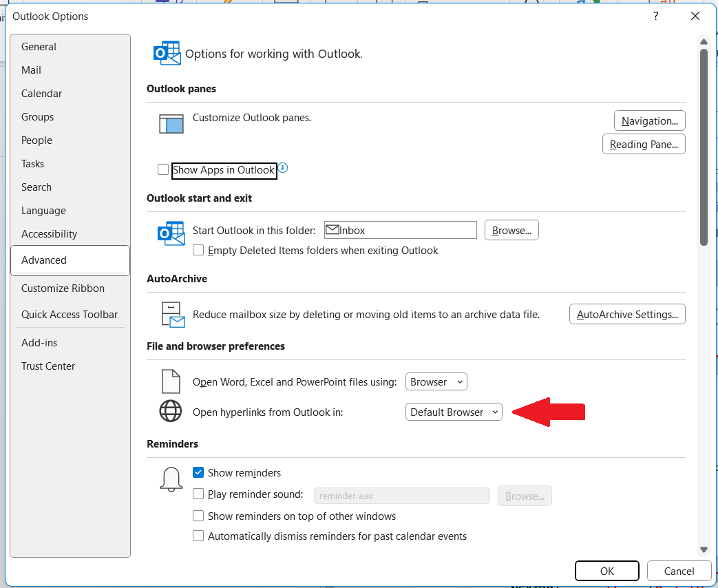
Task: Click the 'Customize Outlook panes.' description text
Action: tap(252, 118)
